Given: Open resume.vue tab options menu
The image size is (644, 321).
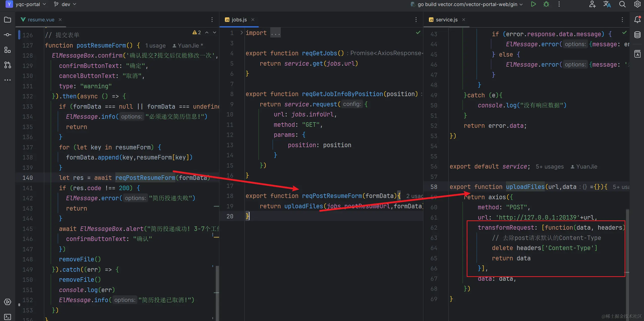Looking at the screenshot, I should pyautogui.click(x=212, y=20).
